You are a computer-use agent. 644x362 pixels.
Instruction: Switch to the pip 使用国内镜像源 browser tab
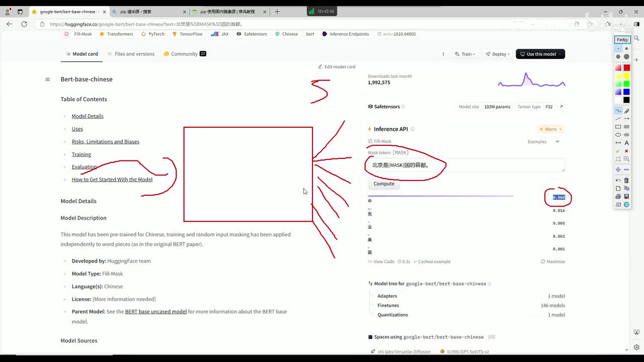230,12
